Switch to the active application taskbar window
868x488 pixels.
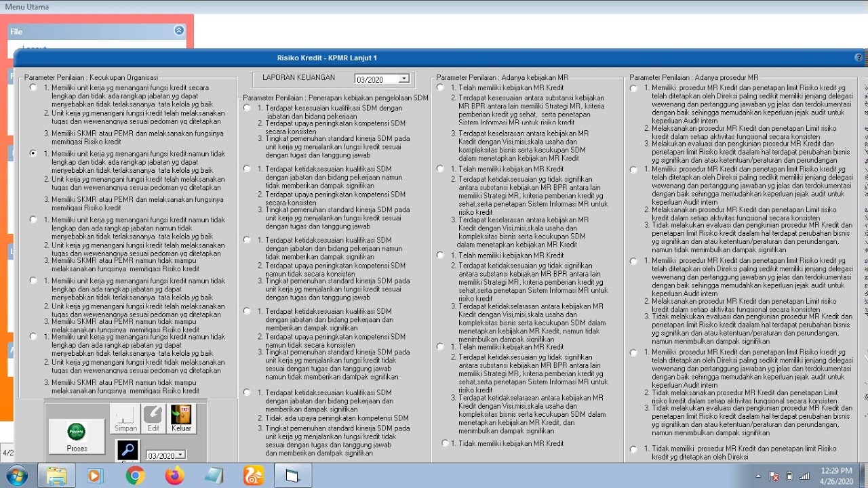(x=292, y=476)
